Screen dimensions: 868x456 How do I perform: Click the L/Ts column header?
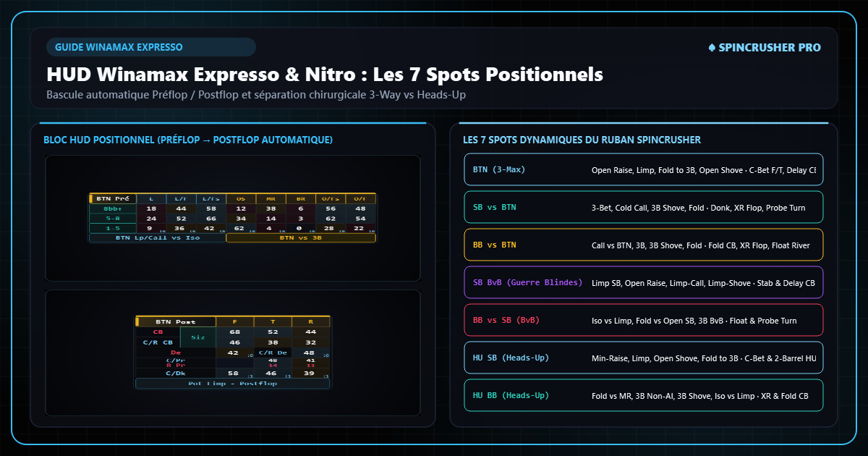click(x=211, y=198)
